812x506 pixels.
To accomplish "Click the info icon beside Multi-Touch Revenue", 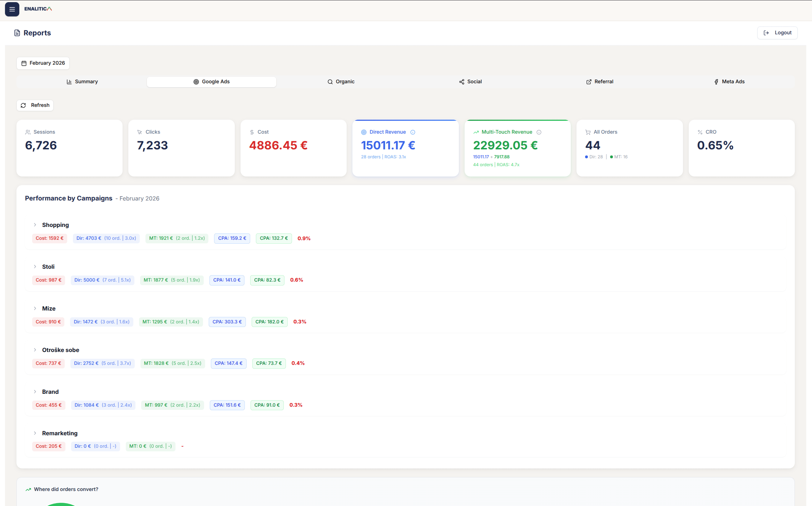I will 539,132.
